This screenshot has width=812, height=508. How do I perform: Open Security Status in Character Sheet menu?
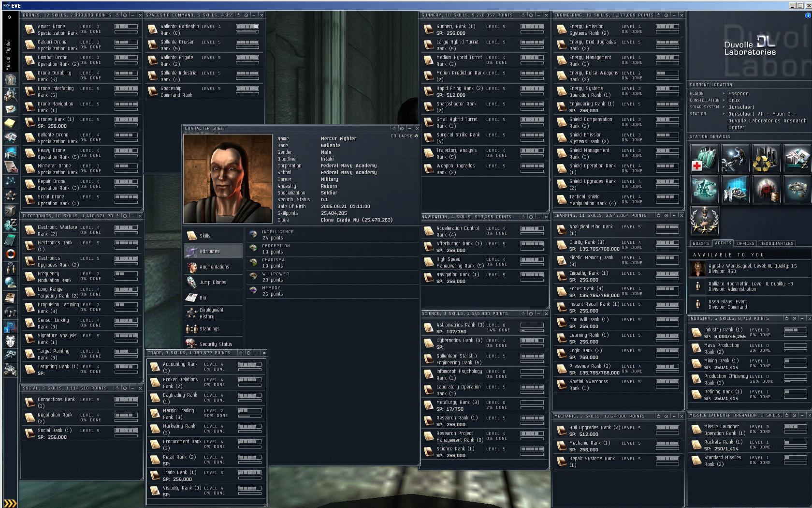(x=213, y=344)
